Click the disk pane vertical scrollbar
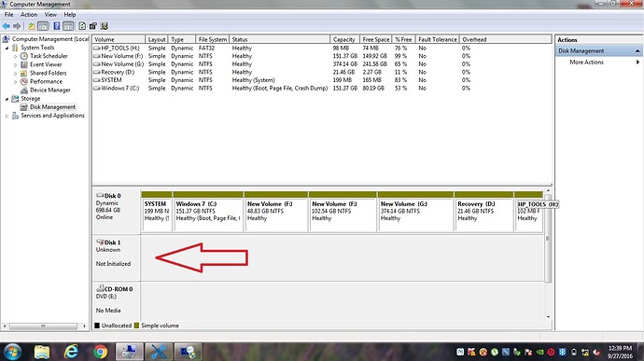The height and width of the screenshot is (361, 644). click(x=548, y=255)
